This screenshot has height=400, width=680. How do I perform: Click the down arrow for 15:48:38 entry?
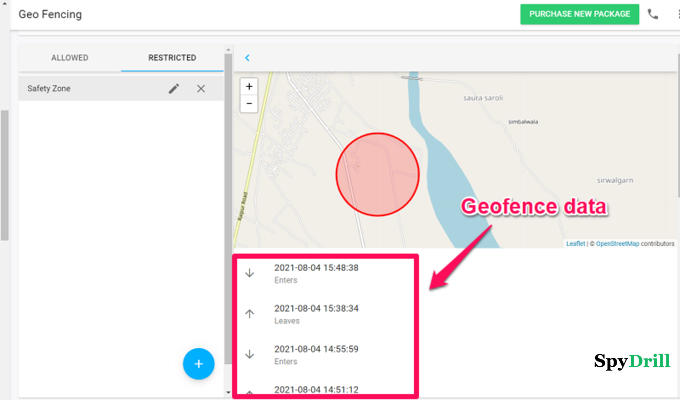click(x=250, y=273)
